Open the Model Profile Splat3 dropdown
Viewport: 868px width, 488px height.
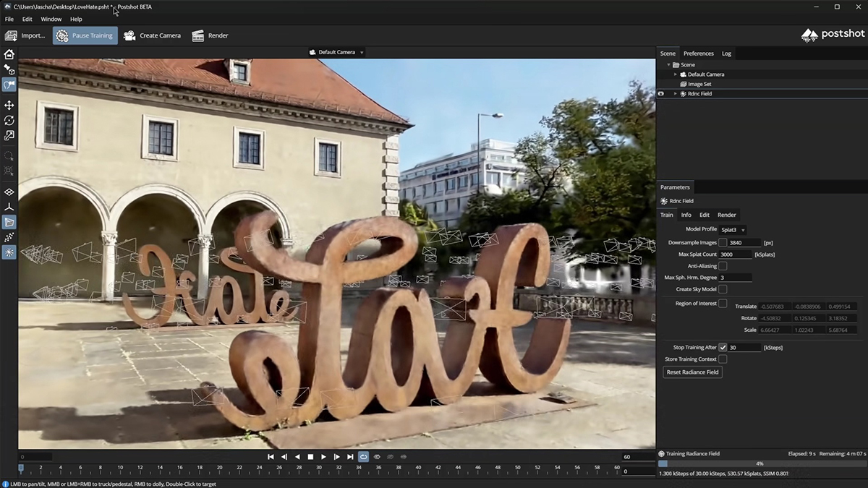coord(733,230)
